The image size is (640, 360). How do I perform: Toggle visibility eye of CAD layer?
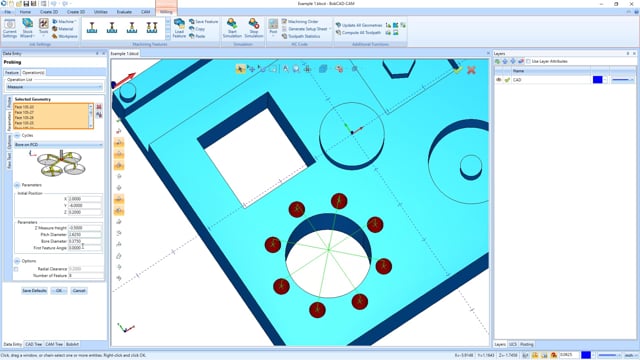coord(498,80)
